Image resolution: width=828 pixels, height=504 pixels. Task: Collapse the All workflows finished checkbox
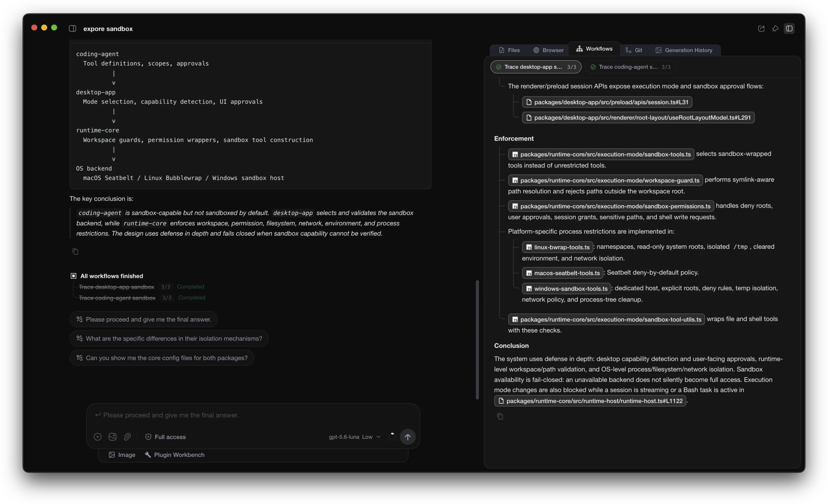(x=73, y=276)
